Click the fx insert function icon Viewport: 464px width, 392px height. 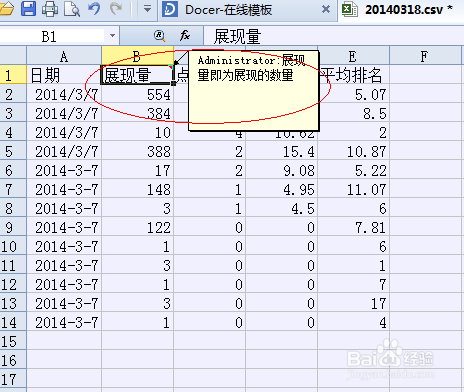point(185,35)
